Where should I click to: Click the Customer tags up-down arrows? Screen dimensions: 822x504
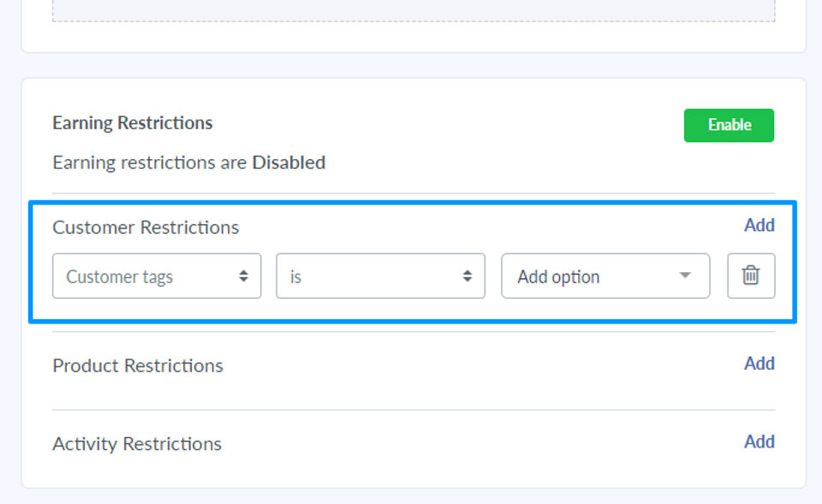[244, 276]
